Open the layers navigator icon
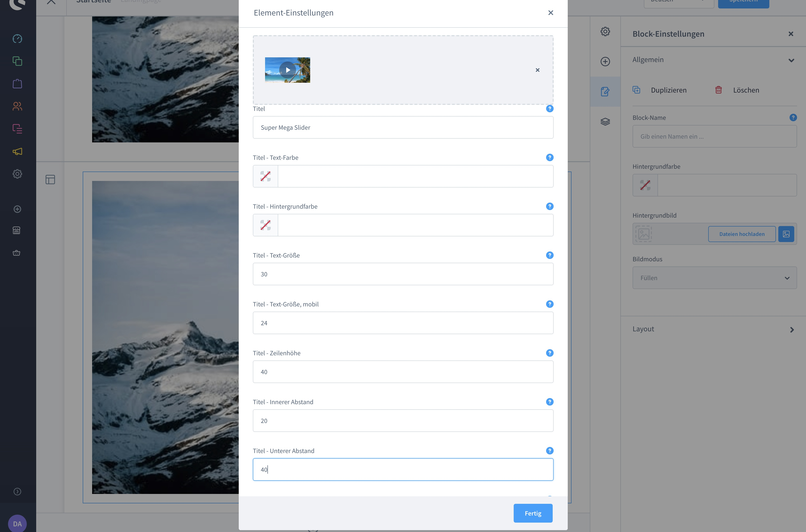This screenshot has height=532, width=806. [605, 121]
